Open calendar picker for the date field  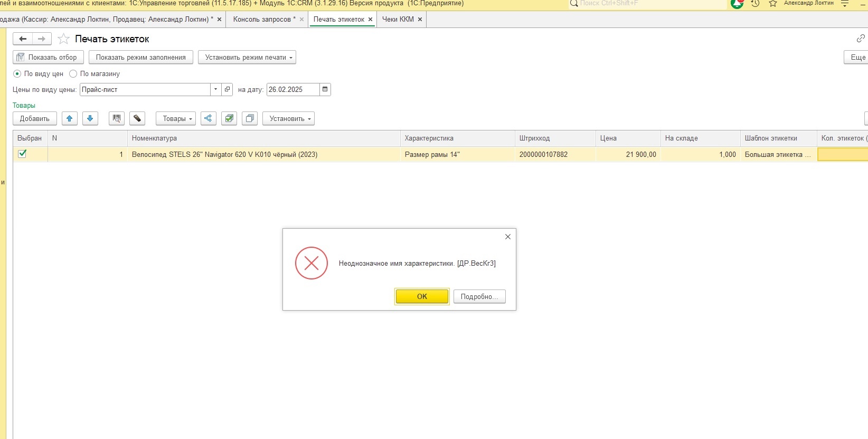click(x=325, y=89)
